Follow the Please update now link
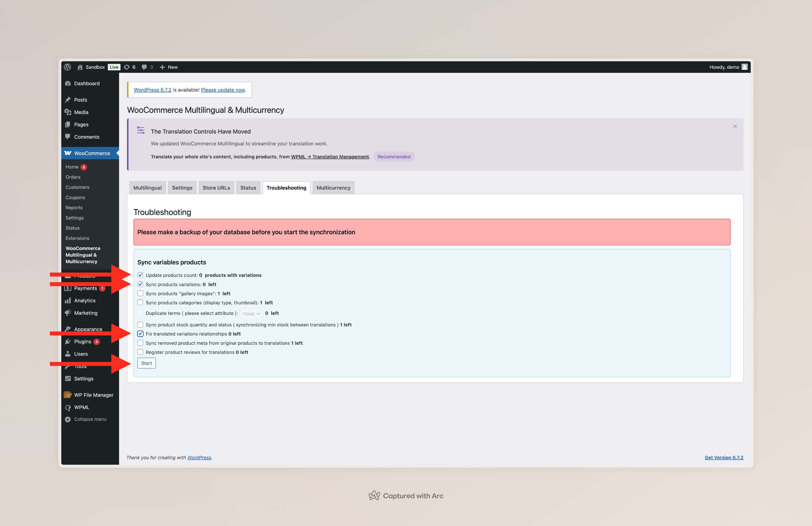Image resolution: width=812 pixels, height=526 pixels. pos(223,90)
